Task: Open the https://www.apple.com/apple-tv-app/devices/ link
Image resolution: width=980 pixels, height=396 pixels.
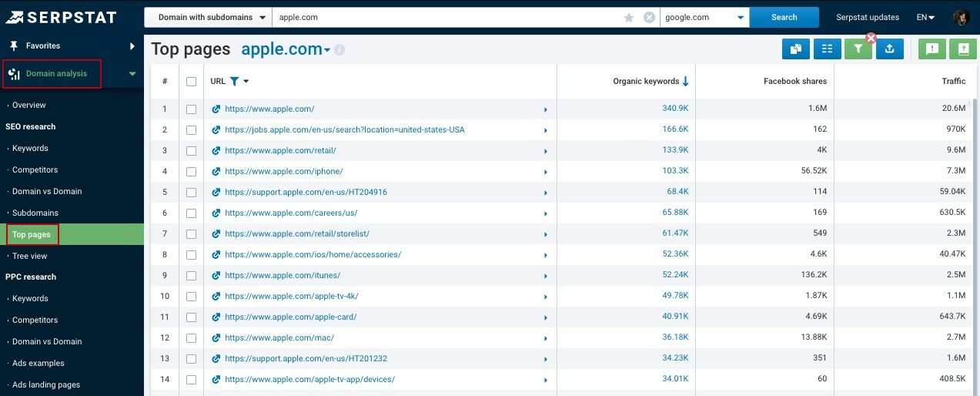Action: tap(310, 379)
